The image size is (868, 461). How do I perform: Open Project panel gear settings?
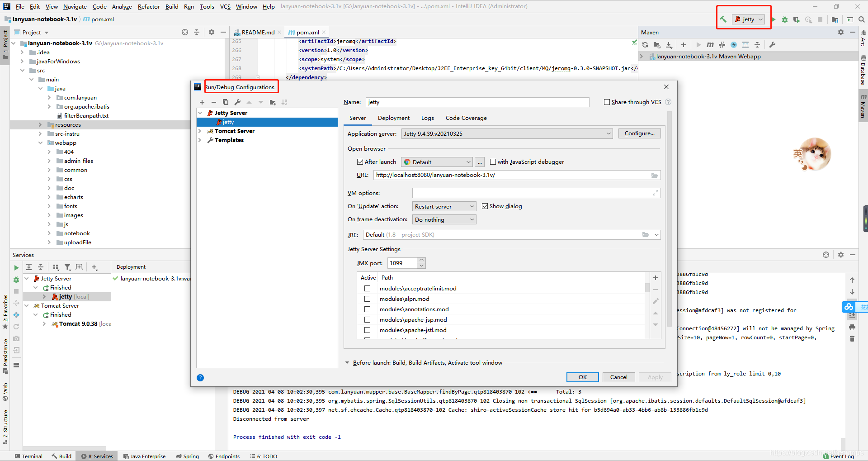click(212, 32)
